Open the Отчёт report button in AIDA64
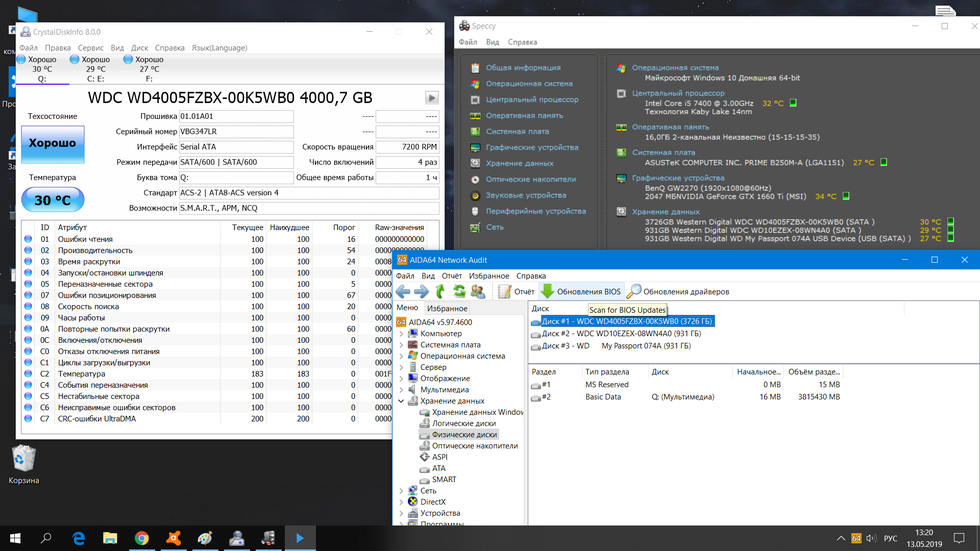 point(516,292)
